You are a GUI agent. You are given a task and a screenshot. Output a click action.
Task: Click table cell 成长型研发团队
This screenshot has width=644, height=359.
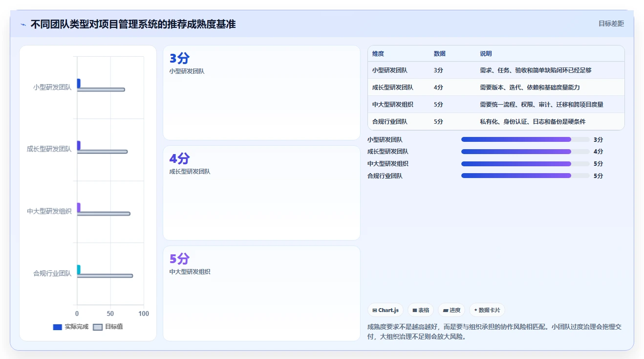point(393,88)
